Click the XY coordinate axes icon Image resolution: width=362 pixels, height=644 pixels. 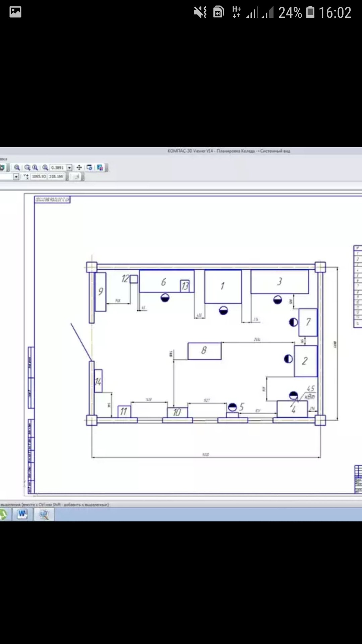[x=26, y=176]
